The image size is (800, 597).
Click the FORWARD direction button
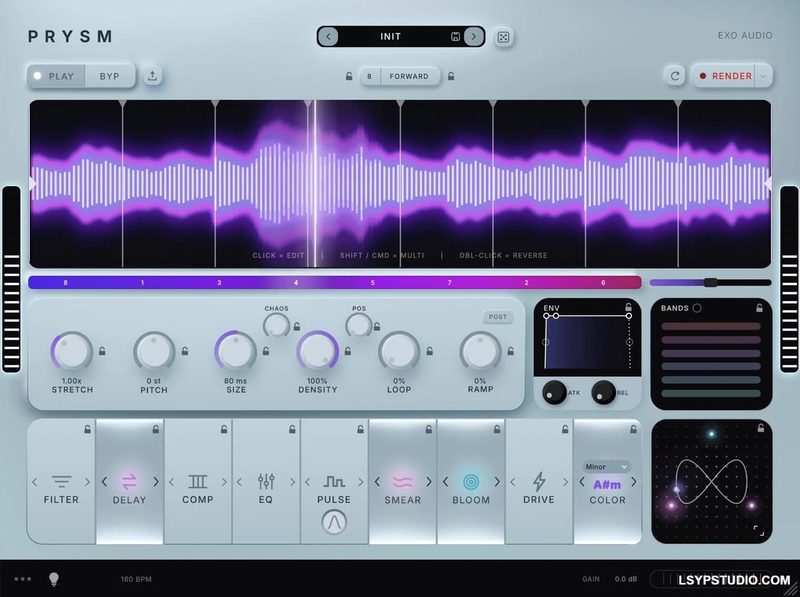[x=409, y=76]
